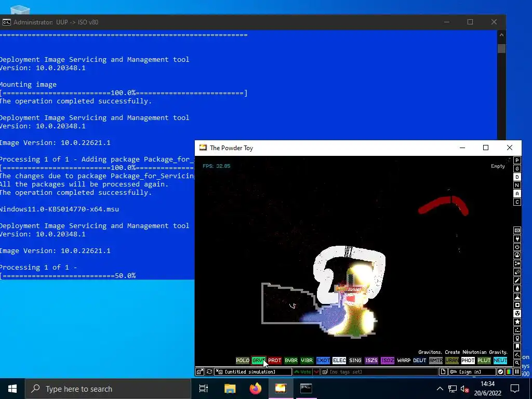Open Firefox from taskbar
This screenshot has height=399, width=532.
256,389
